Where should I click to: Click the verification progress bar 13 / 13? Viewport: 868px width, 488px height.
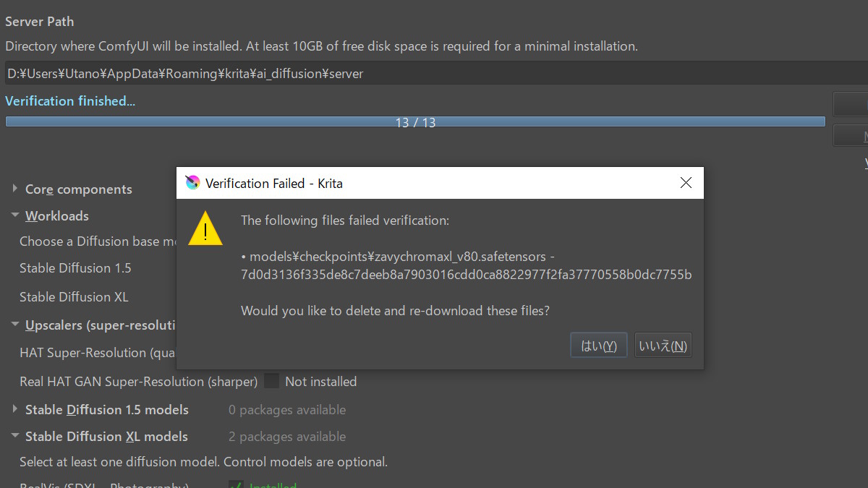tap(415, 122)
